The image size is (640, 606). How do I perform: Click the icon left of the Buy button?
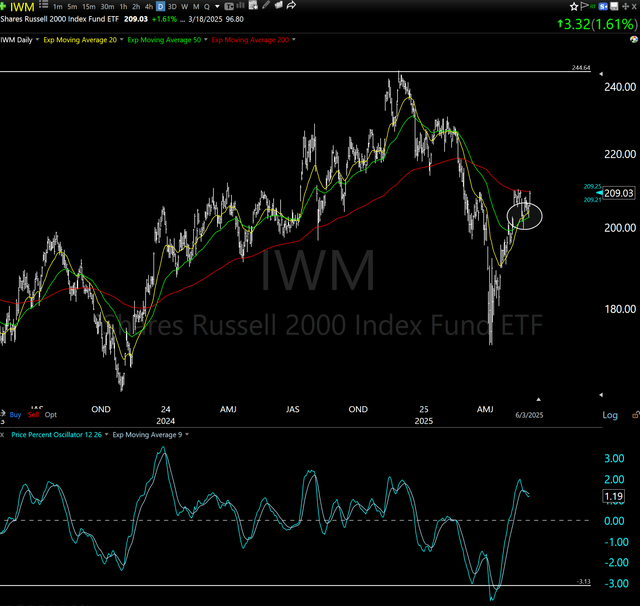tap(2, 415)
